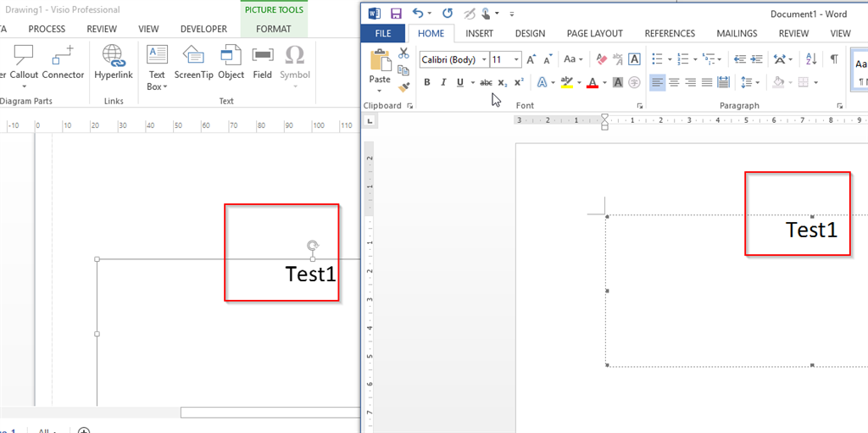This screenshot has height=433, width=868.
Task: Click the Save icon in Word
Action: point(396,14)
